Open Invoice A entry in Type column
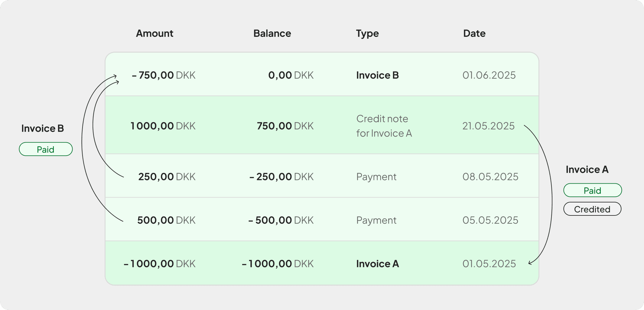The image size is (644, 310). (x=377, y=264)
